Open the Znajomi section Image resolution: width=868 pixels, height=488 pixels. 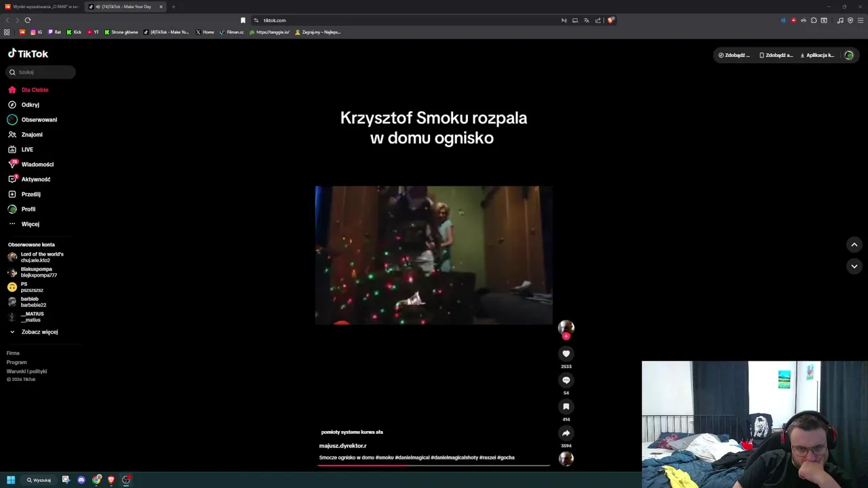coord(25,134)
